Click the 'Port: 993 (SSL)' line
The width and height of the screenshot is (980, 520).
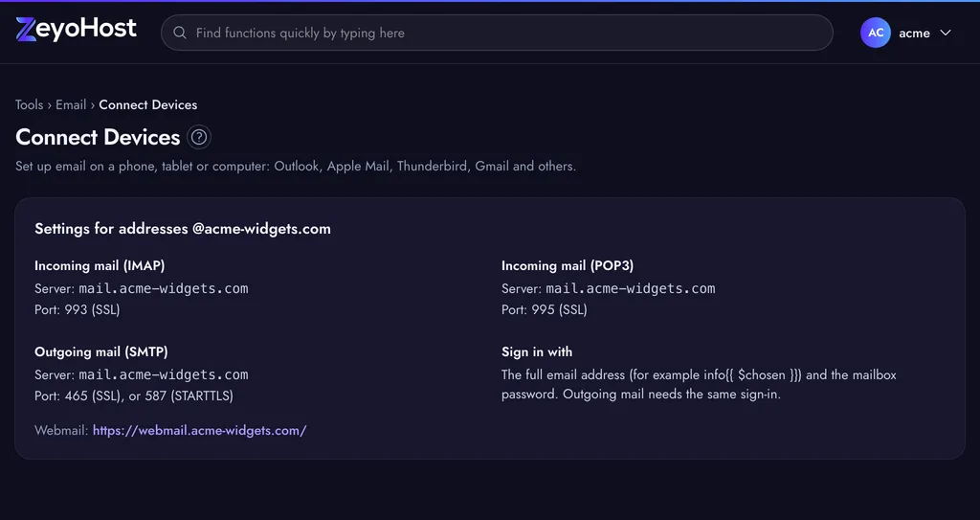click(77, 309)
